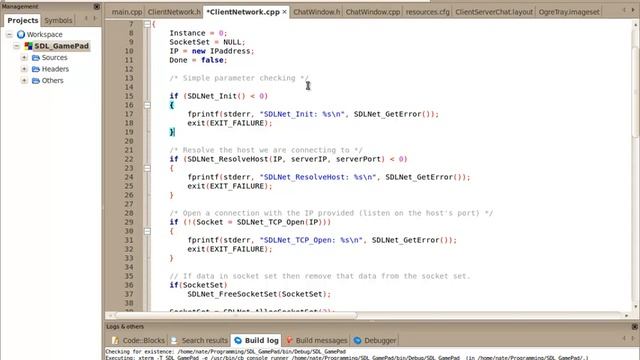This screenshot has width=640, height=360.
Task: Select the Workspace globe icon
Action: tap(21, 35)
